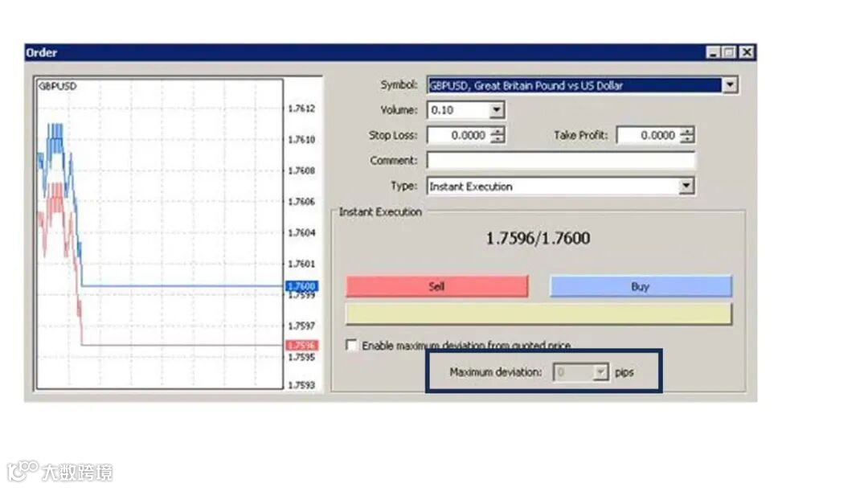This screenshot has height=488, width=868.
Task: Click the Maximum deviation value box
Action: click(x=573, y=371)
